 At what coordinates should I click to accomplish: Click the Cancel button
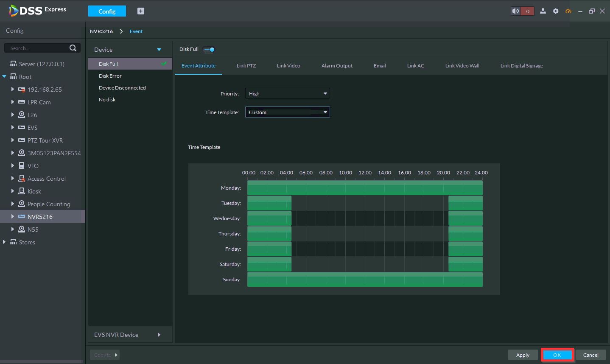590,355
